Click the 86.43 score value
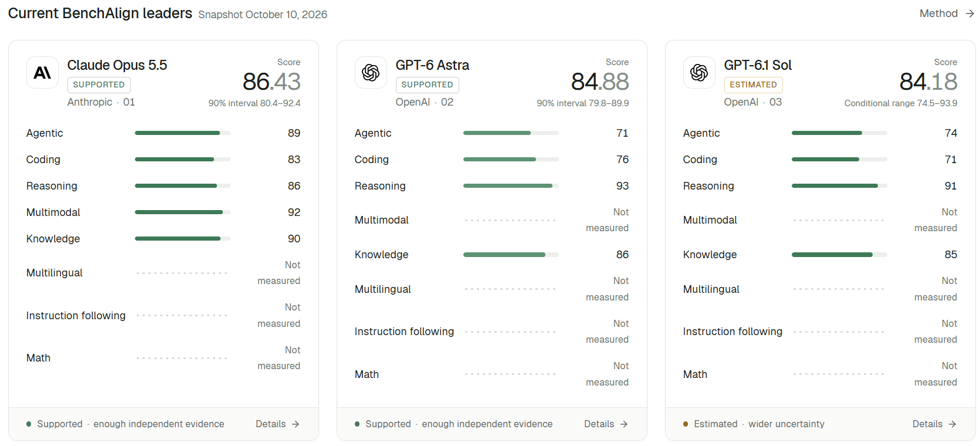Screen dimensions: 980x446 [x=272, y=82]
